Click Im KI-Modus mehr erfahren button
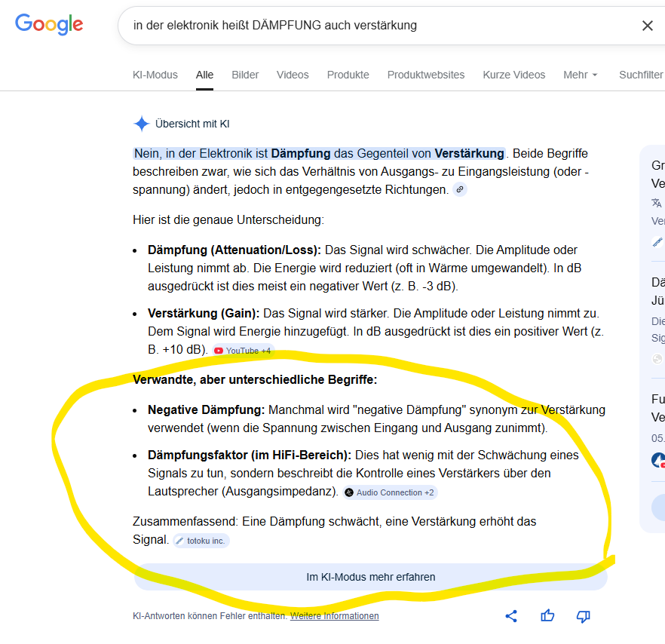Image resolution: width=665 pixels, height=644 pixels. click(x=370, y=577)
